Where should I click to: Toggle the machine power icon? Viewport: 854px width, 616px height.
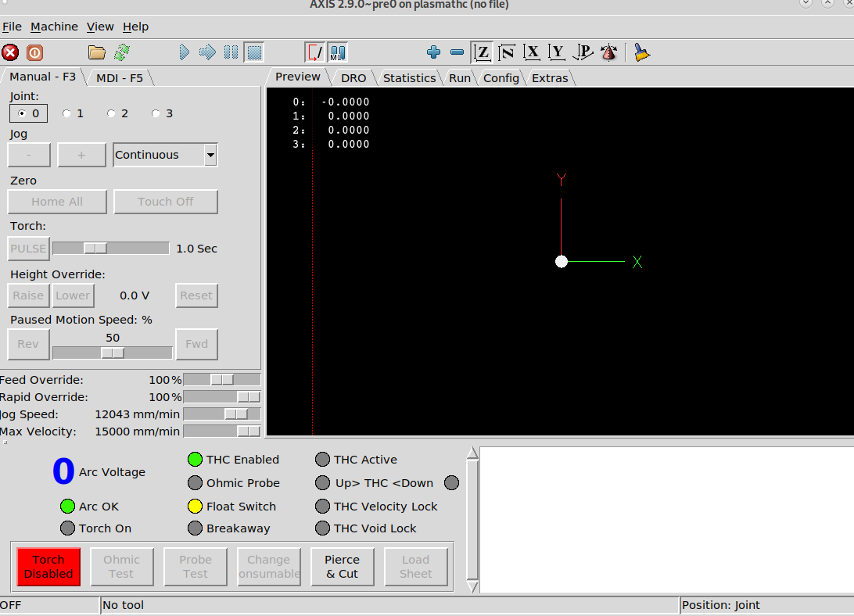tap(35, 53)
